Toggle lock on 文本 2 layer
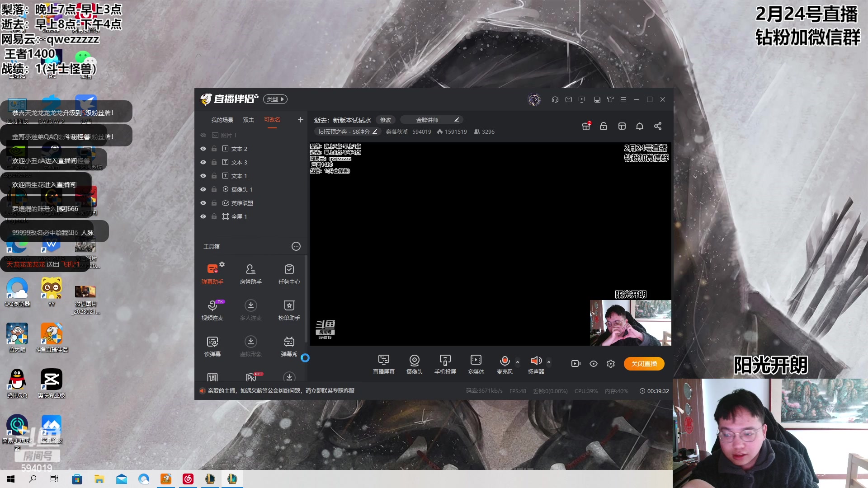 (214, 149)
